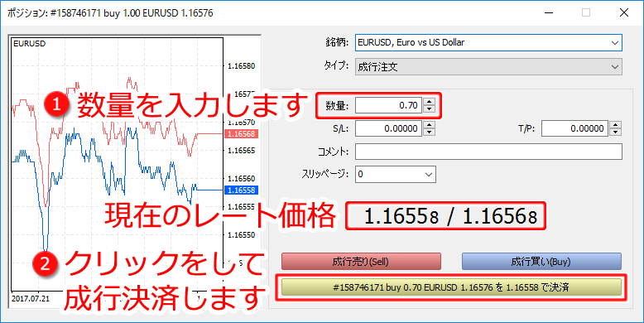Viewport: 644px width, 323px height.
Task: Click the 成行売り(Sell) button
Action: pyautogui.click(x=361, y=262)
